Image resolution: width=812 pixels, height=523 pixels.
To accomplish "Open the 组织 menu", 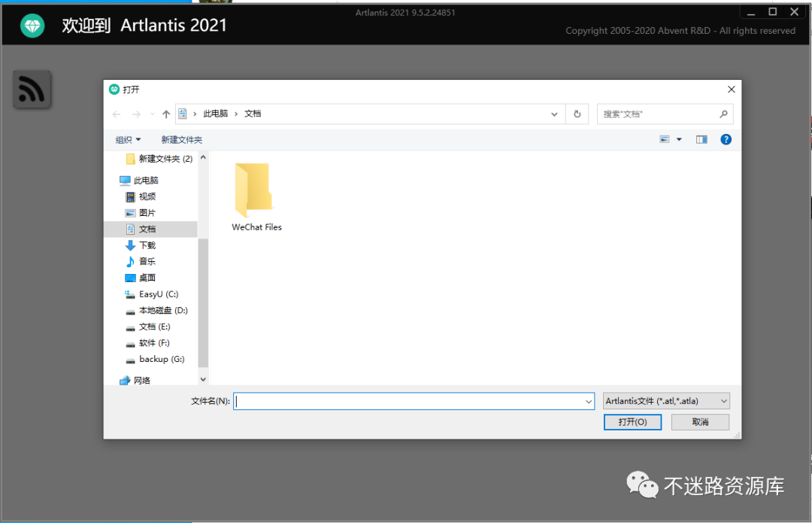I will (128, 140).
